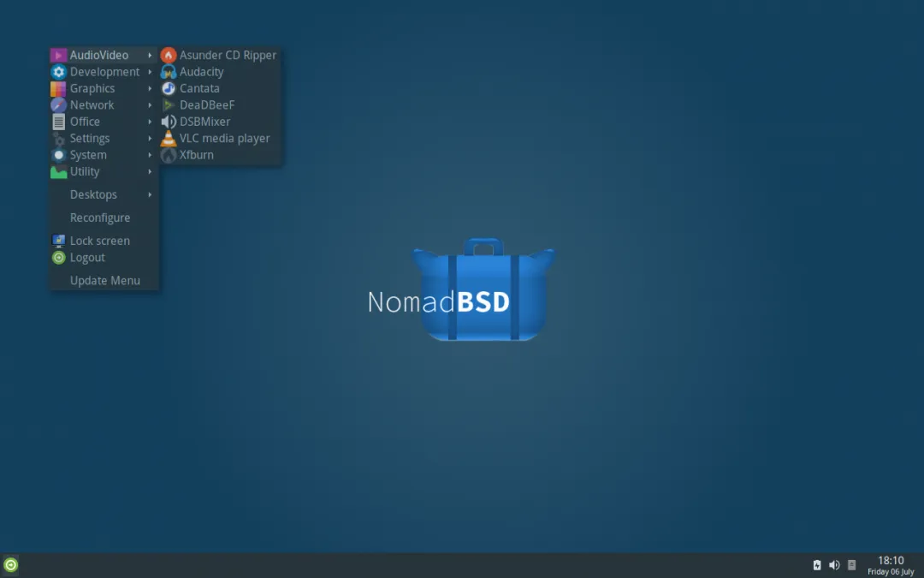Click the Audacity headphones icon
This screenshot has width=924, height=578.
(169, 72)
